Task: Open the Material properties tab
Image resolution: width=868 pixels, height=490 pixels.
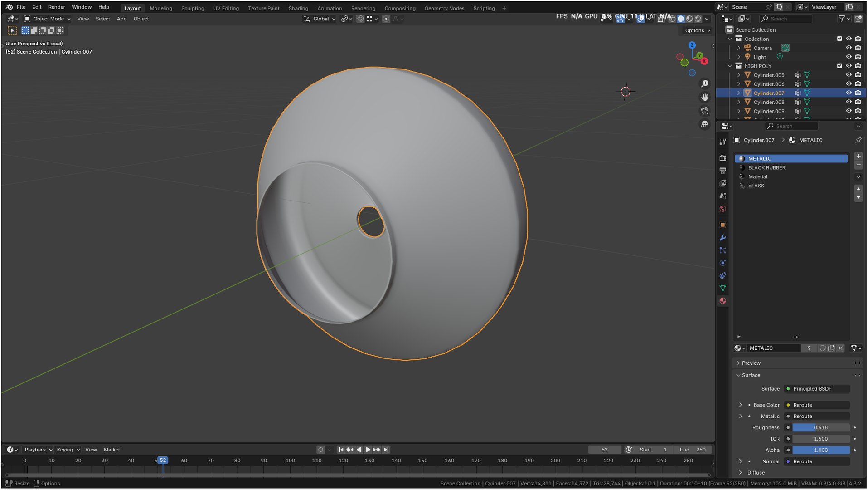Action: point(723,301)
